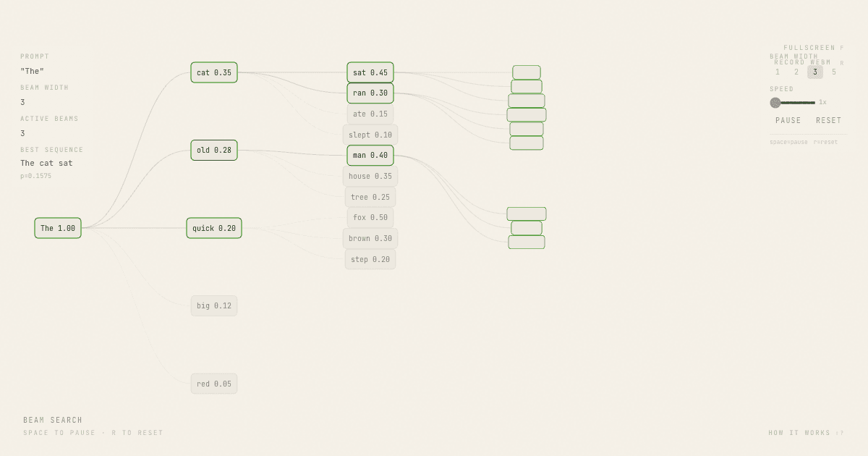Screen dimensions: 868x456
Task: Click the "man 0.40" node
Action: point(370,155)
